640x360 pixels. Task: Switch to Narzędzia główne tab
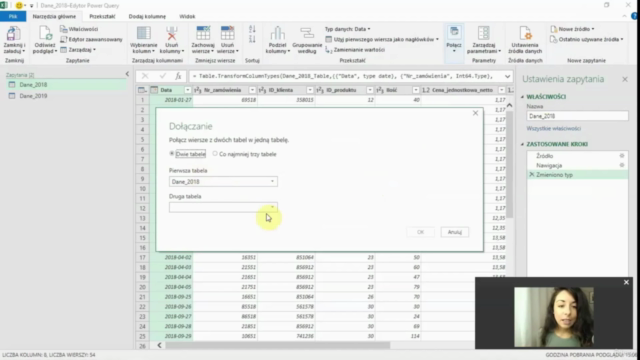[x=54, y=16]
